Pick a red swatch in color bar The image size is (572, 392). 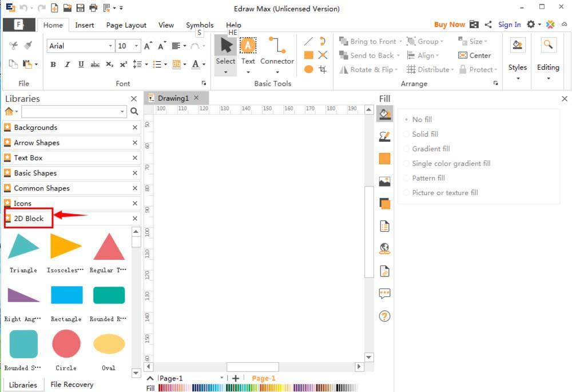click(161, 388)
